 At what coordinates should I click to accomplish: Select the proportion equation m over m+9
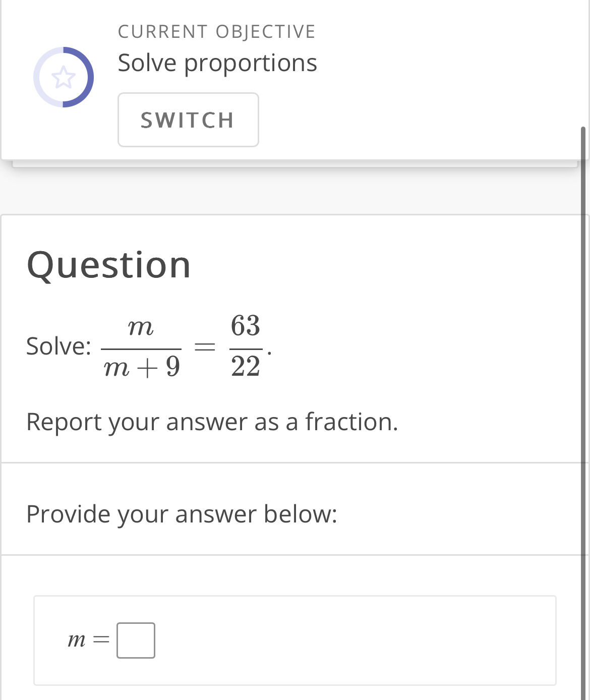click(x=141, y=347)
